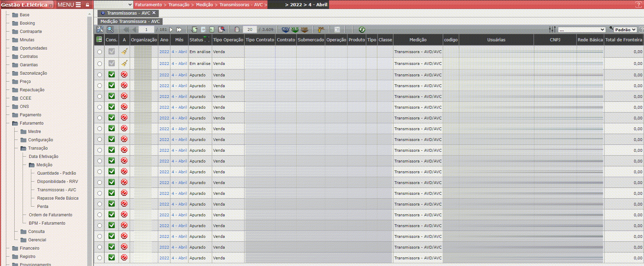
Task: Go to last page with double-arrow icon
Action: 179,30
